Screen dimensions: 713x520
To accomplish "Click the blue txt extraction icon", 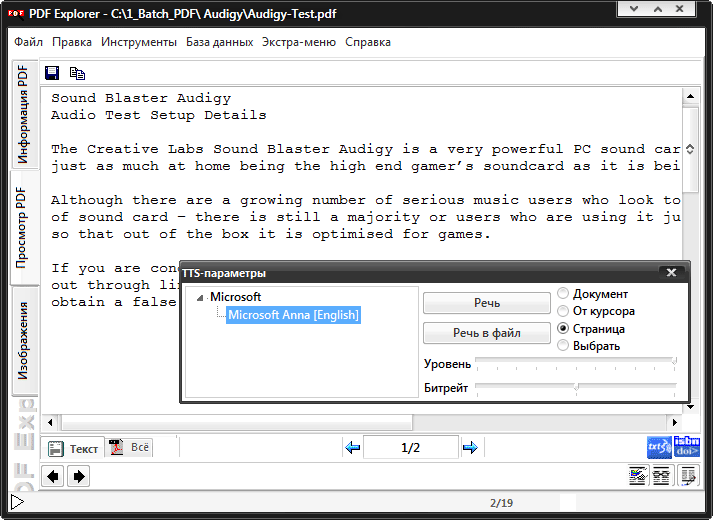I will 659,447.
